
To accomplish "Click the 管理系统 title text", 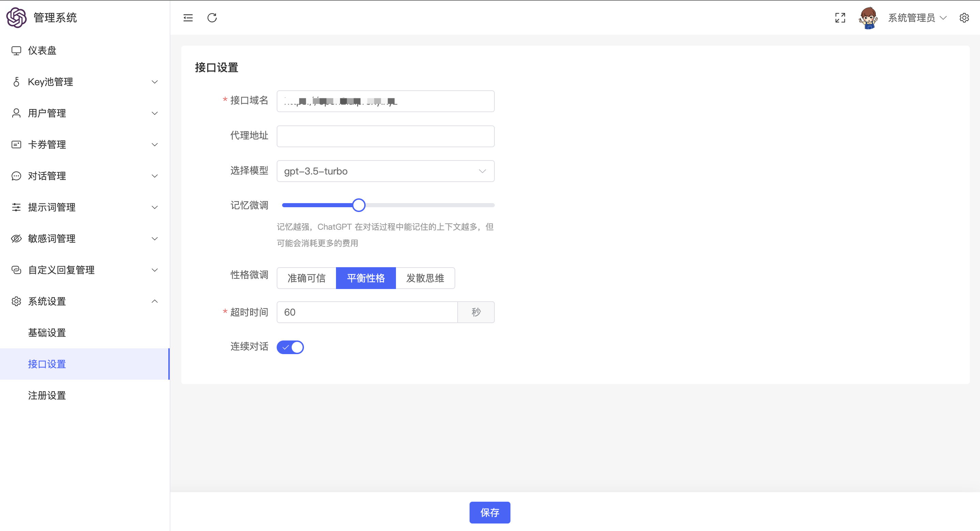I will click(x=55, y=17).
